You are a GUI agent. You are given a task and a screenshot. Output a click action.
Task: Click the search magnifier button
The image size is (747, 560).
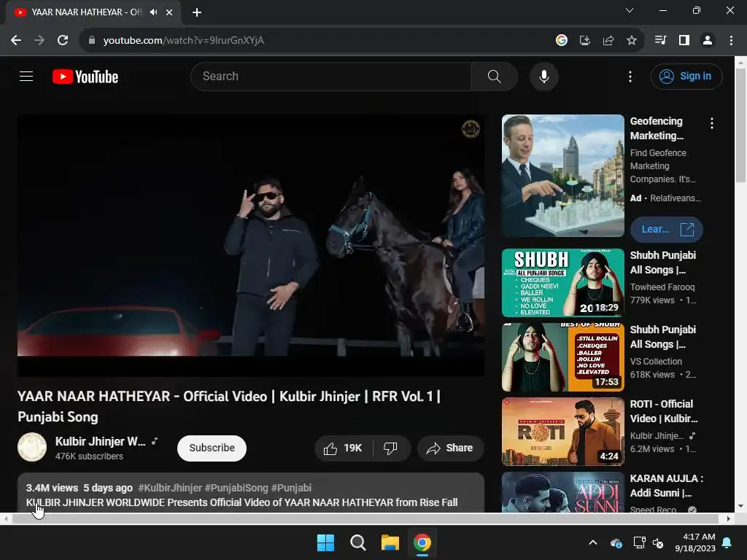tap(494, 76)
